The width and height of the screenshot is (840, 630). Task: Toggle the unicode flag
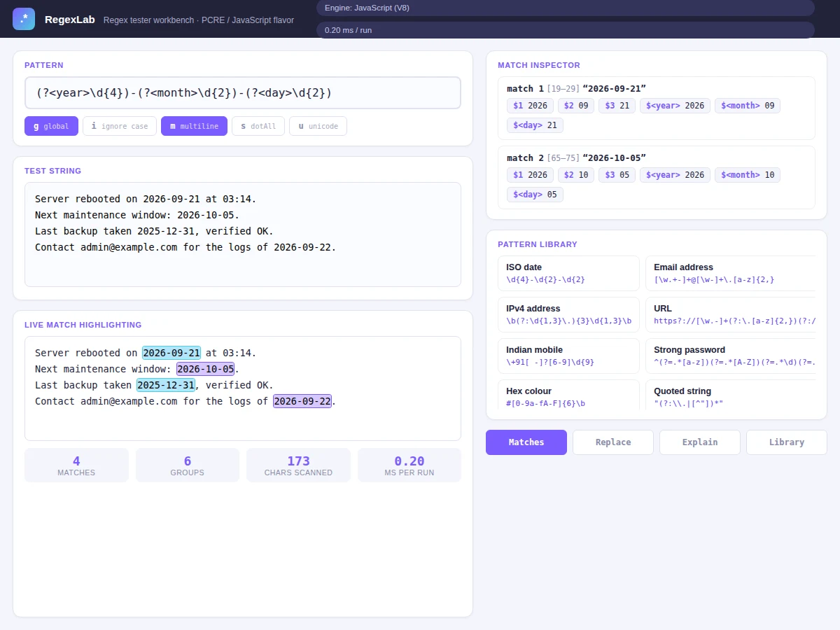pyautogui.click(x=318, y=126)
